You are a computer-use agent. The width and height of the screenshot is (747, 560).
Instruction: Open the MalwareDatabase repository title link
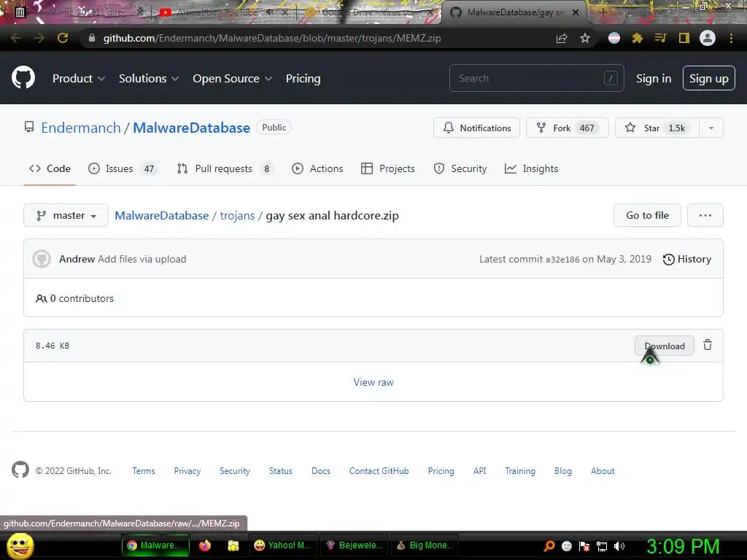click(x=191, y=128)
